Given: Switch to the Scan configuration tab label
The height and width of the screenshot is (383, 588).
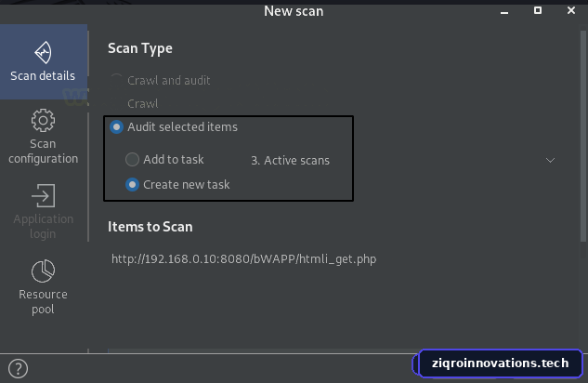Looking at the screenshot, I should click(43, 152).
